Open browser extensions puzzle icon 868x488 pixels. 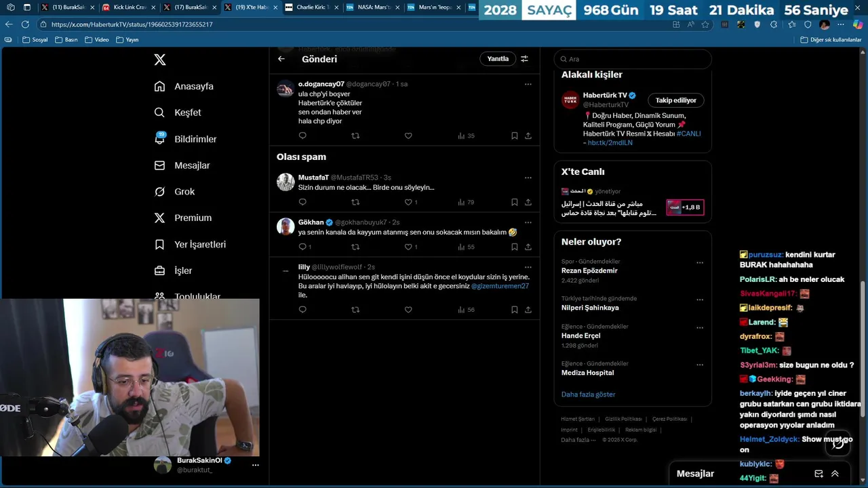click(x=774, y=24)
